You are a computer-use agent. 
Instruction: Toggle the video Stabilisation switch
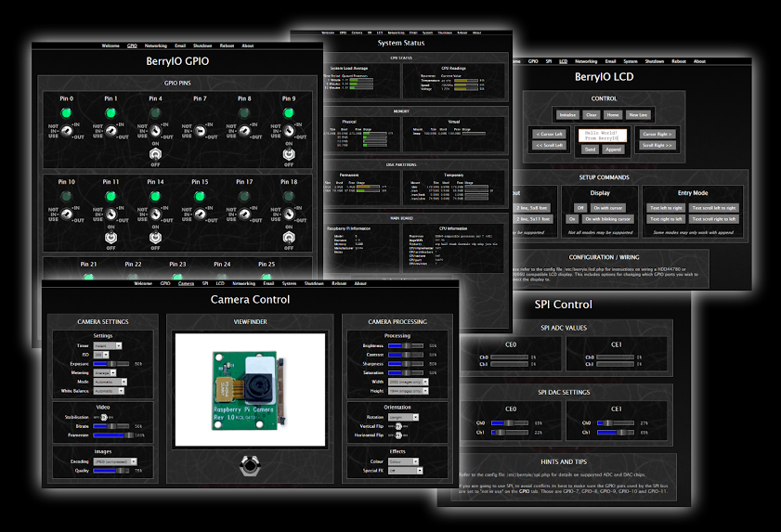click(x=105, y=418)
